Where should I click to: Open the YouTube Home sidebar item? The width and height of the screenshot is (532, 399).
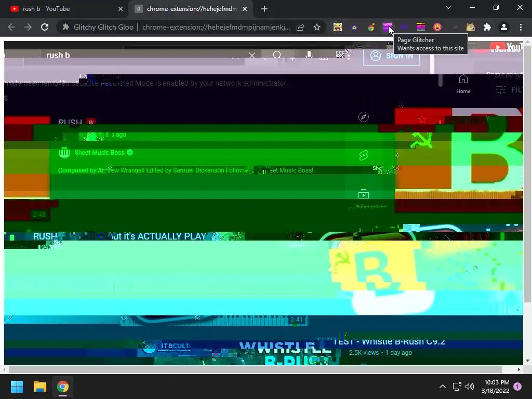(x=463, y=84)
